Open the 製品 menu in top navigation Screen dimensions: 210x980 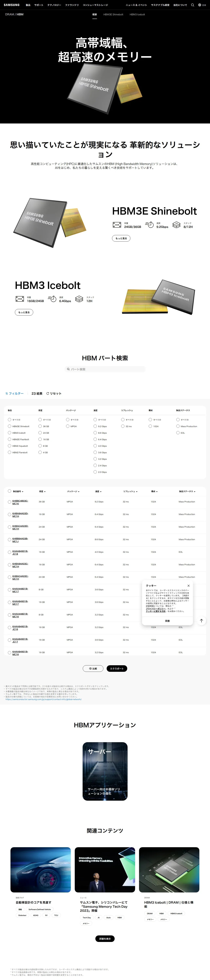(28, 5)
